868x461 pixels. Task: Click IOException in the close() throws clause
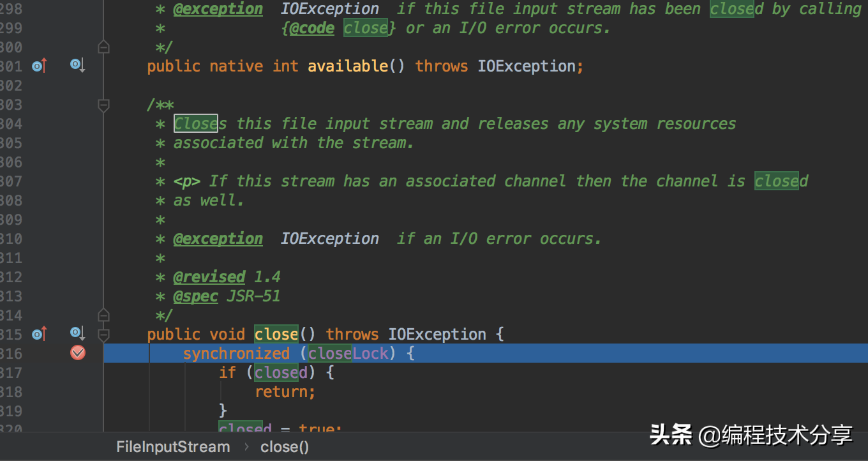click(437, 335)
